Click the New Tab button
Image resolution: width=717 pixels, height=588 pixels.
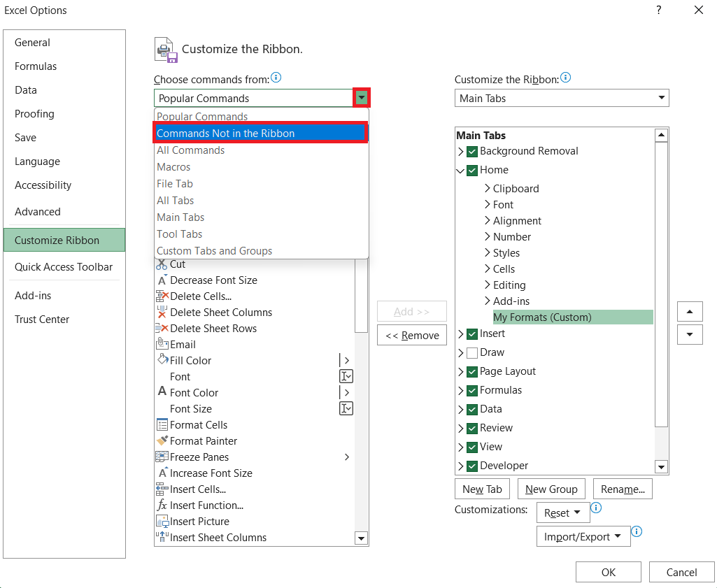point(482,489)
